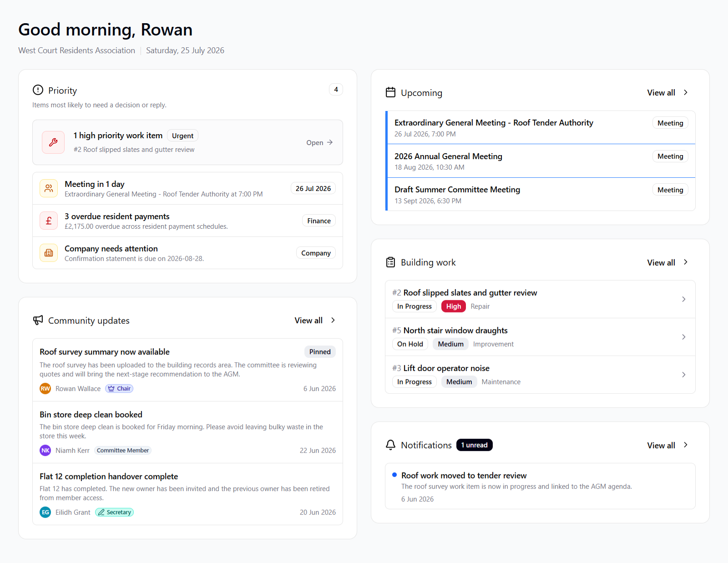Click the 1 unread badge
Viewport: 728px width, 563px height.
coord(474,445)
